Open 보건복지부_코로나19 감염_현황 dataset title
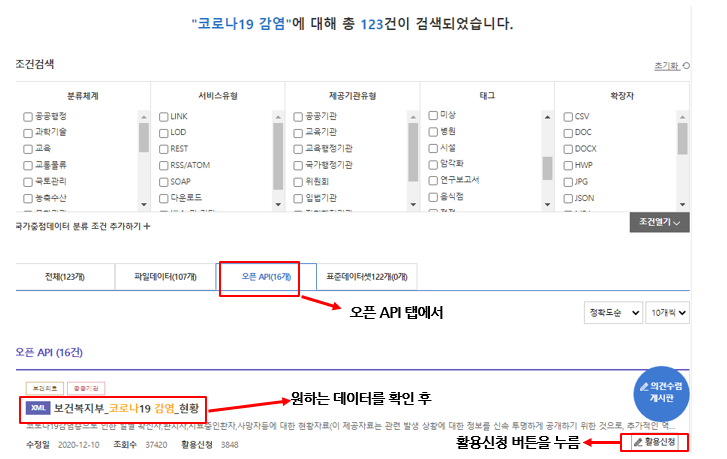 coord(126,408)
